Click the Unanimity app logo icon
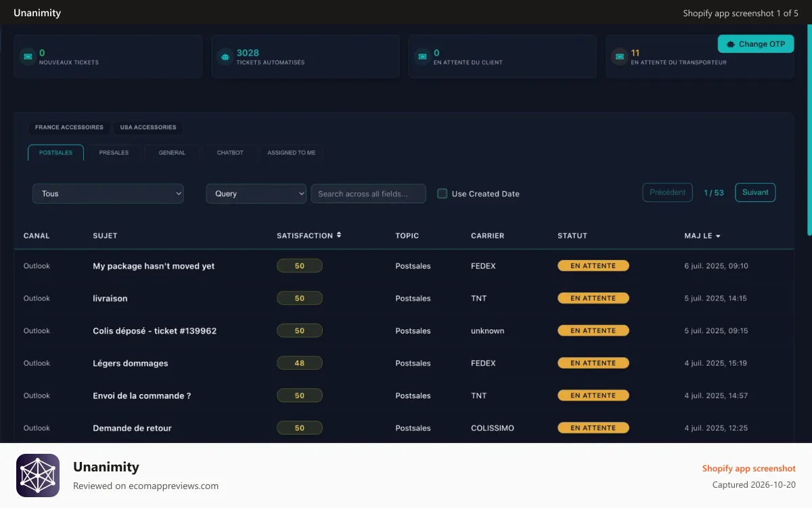The height and width of the screenshot is (508, 812). (x=38, y=475)
